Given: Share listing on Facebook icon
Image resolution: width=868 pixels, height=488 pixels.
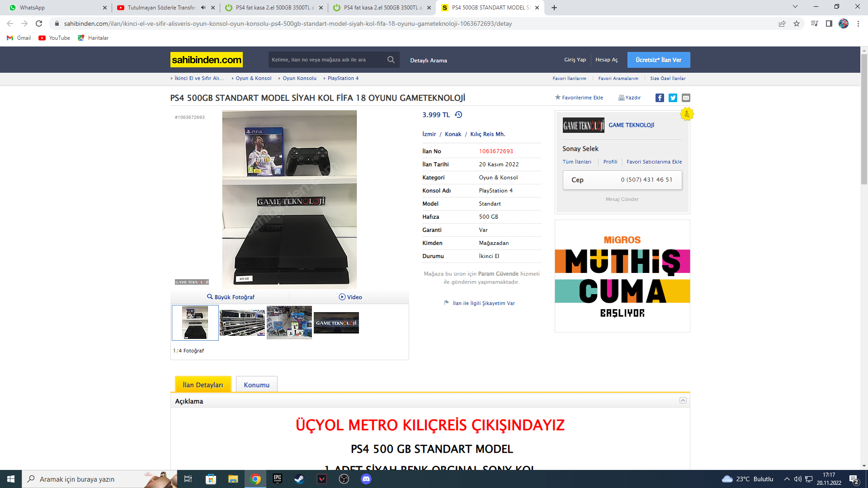Looking at the screenshot, I should (660, 98).
